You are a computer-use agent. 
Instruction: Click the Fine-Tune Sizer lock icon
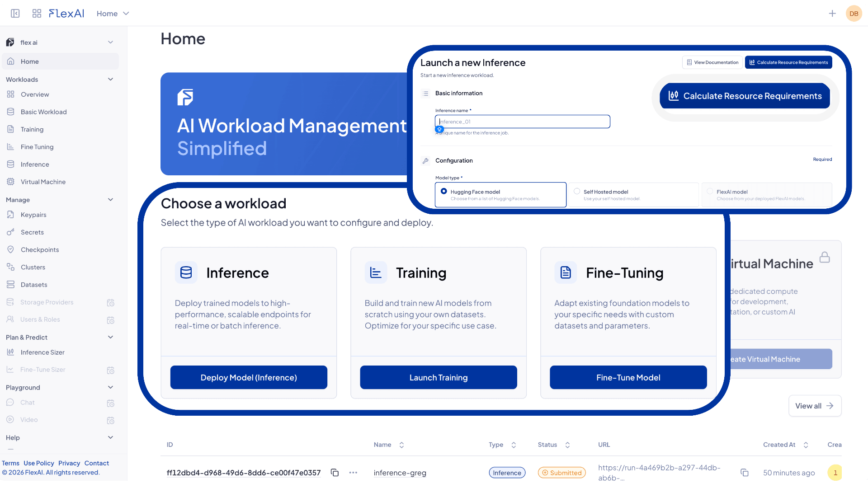click(x=110, y=370)
